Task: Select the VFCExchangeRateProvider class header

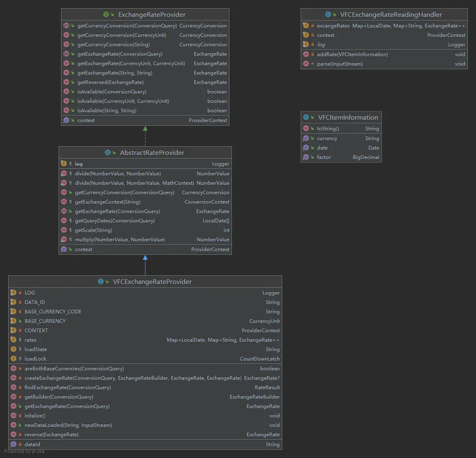Action: point(145,281)
